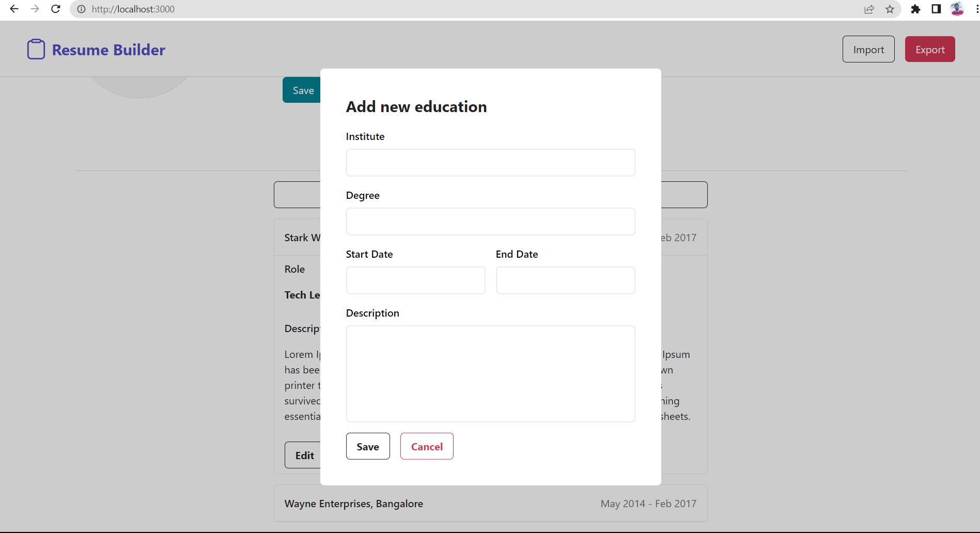Click the Import button
The image size is (980, 533).
(x=868, y=49)
